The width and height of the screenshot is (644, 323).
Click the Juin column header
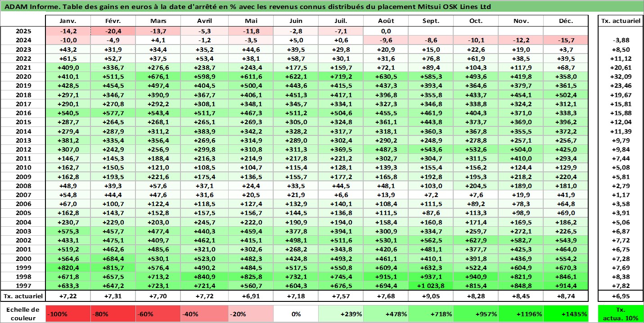pos(296,21)
